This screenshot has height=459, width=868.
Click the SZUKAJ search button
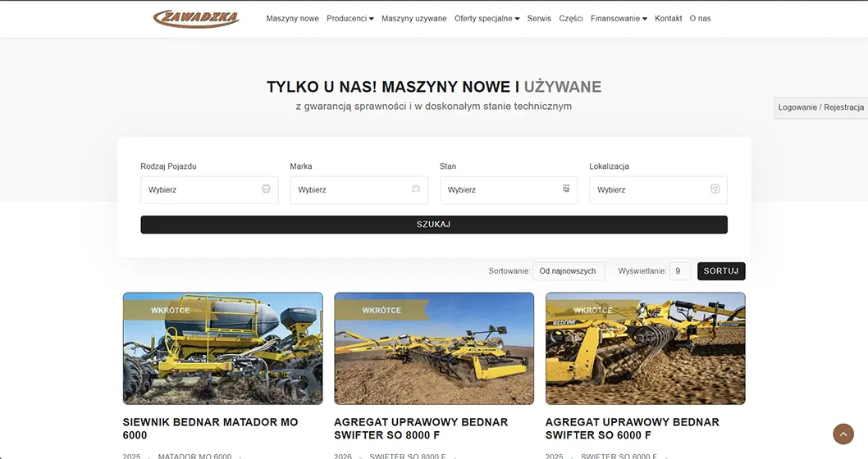click(x=434, y=225)
